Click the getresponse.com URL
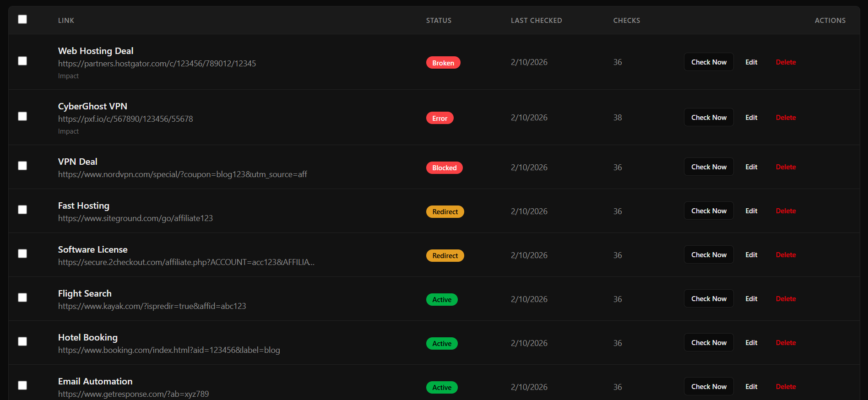This screenshot has width=868, height=400. (133, 394)
